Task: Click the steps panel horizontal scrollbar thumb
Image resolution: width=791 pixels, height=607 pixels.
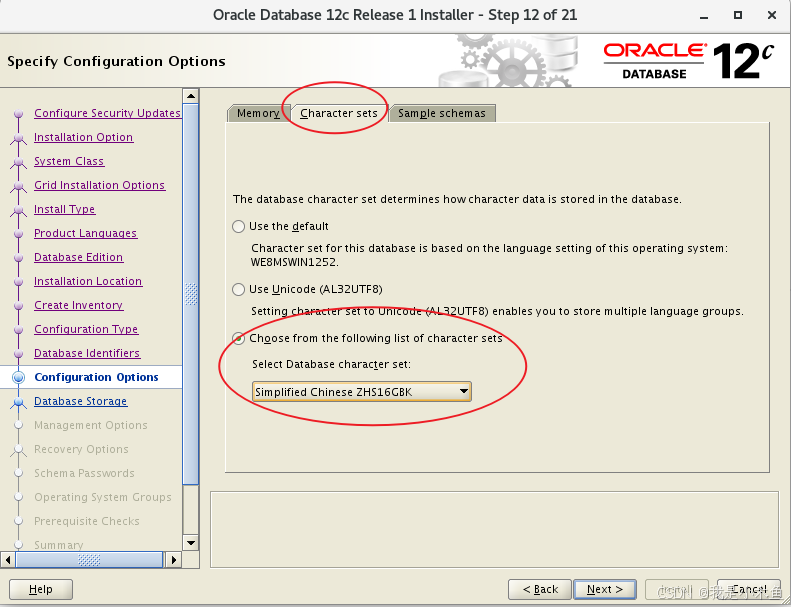Action: click(x=89, y=560)
